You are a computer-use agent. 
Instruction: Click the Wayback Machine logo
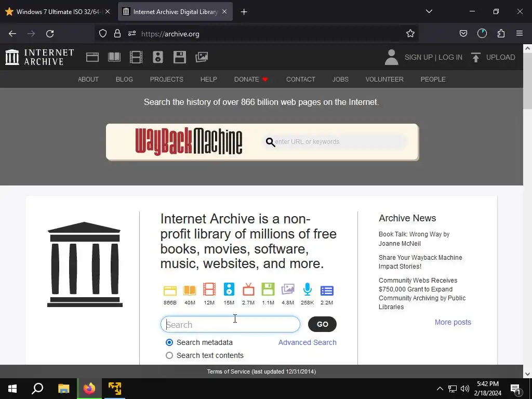pyautogui.click(x=189, y=141)
